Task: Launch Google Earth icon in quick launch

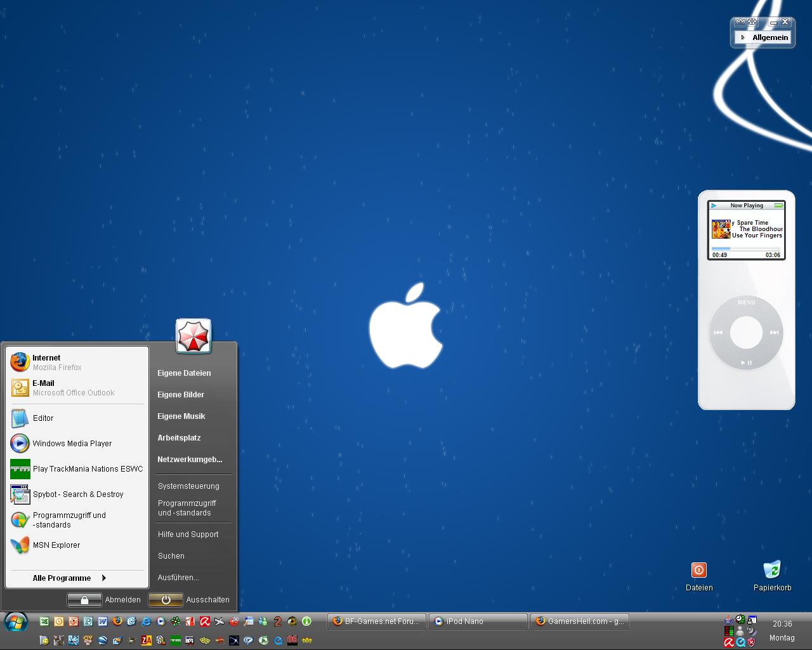Action: click(103, 640)
